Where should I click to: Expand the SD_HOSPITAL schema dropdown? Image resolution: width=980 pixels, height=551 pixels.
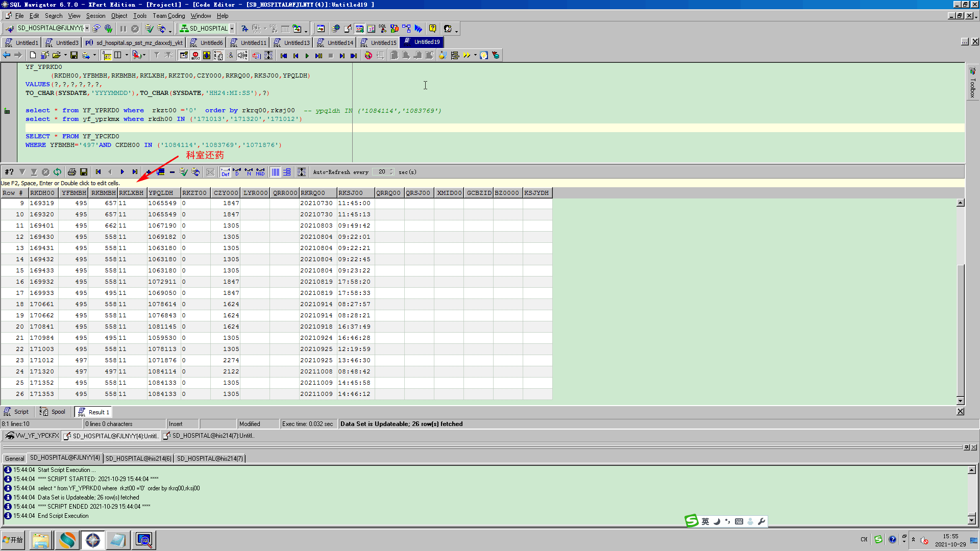pyautogui.click(x=232, y=29)
